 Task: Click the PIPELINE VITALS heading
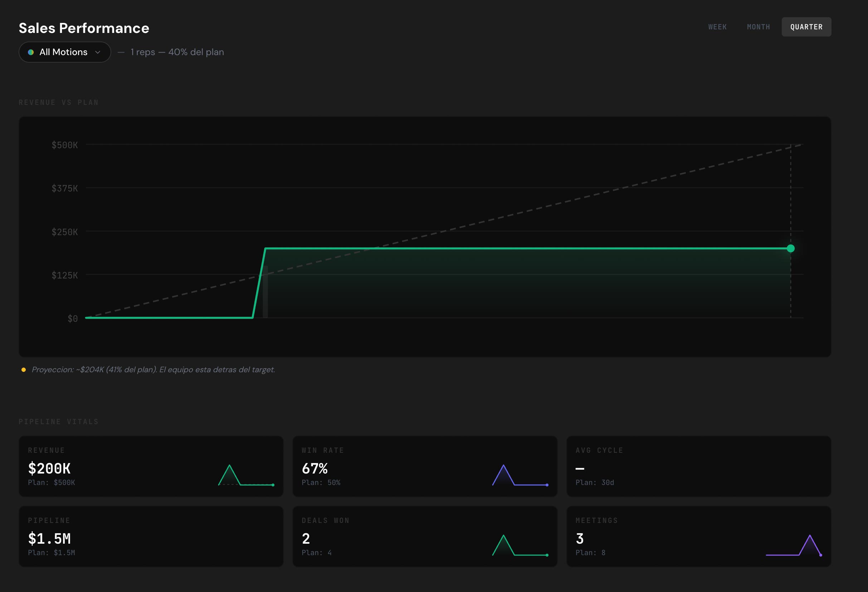click(59, 422)
